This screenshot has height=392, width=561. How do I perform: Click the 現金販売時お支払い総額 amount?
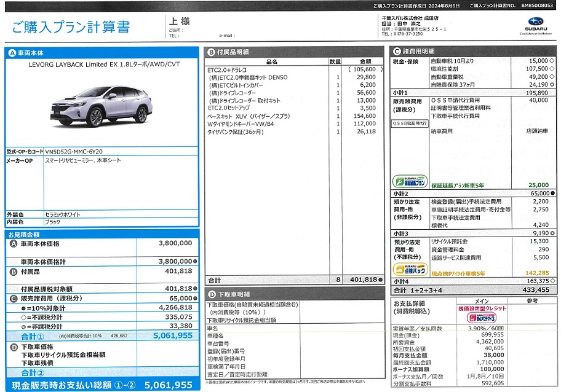click(x=169, y=385)
